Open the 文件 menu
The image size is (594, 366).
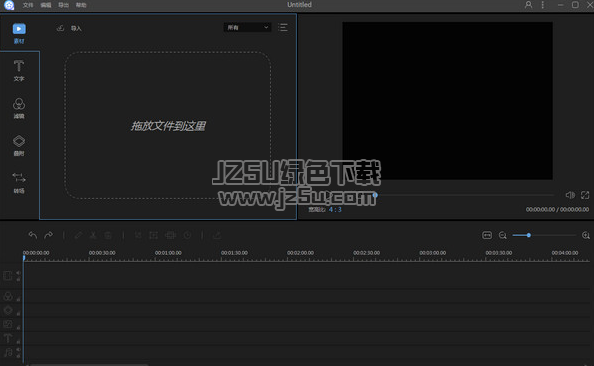tap(28, 5)
